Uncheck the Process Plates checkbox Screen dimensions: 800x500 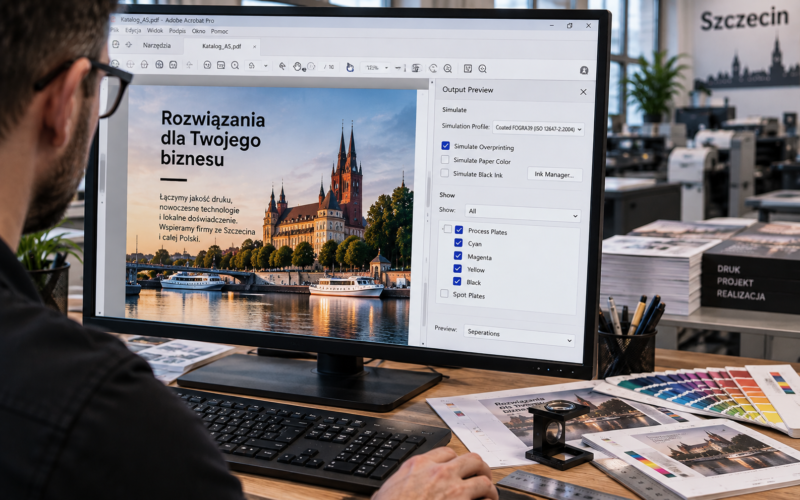coord(459,231)
